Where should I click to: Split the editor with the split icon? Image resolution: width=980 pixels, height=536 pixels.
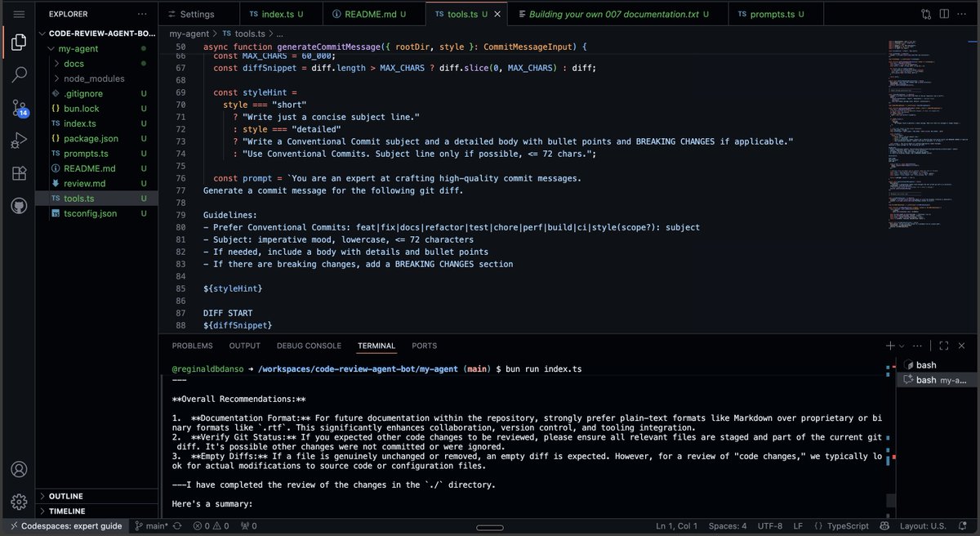(946, 14)
